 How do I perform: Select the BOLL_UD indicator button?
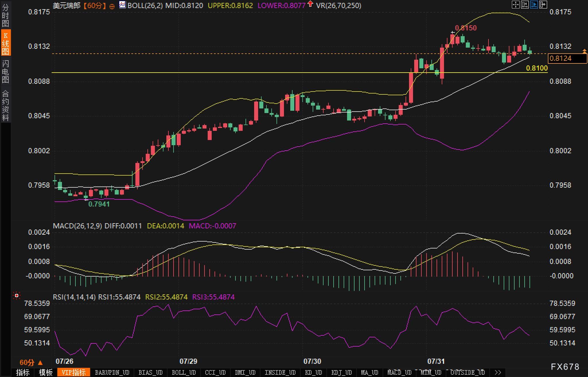(184, 372)
